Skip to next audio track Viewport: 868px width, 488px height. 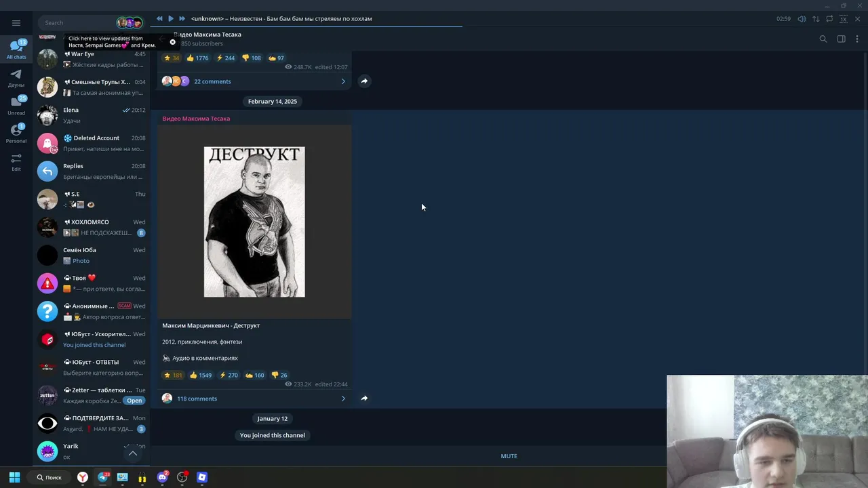[x=182, y=18]
